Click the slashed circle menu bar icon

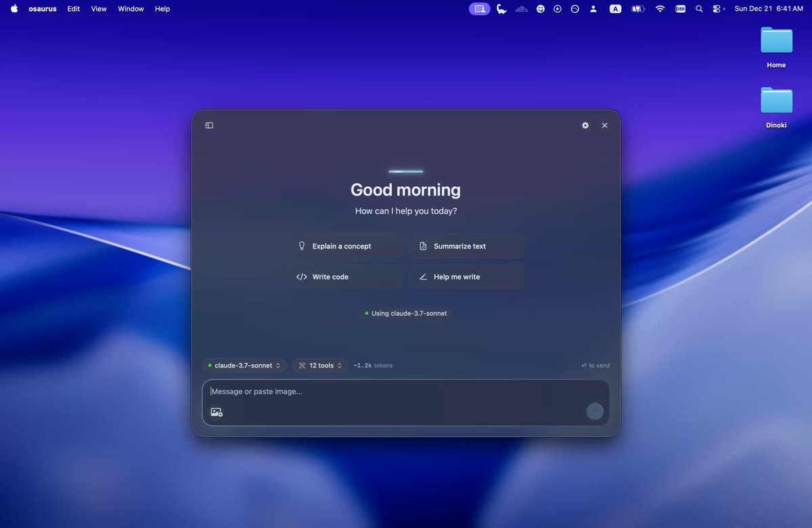575,9
